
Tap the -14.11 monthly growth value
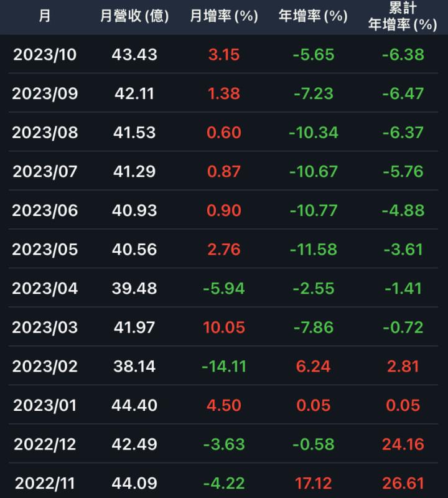click(x=224, y=366)
